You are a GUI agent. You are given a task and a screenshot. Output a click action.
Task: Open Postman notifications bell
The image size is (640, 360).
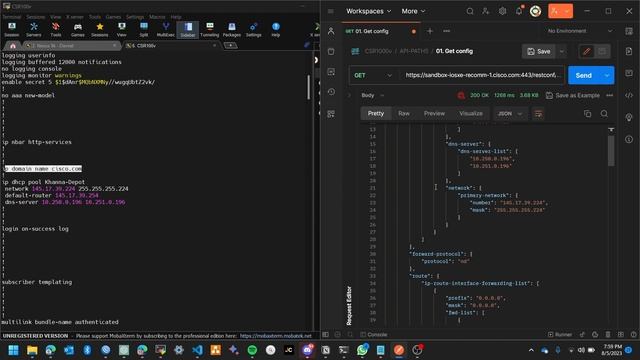(519, 11)
